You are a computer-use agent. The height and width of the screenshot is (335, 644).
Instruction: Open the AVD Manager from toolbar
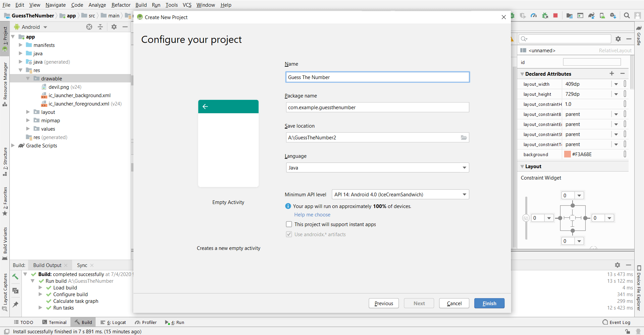[x=602, y=16]
